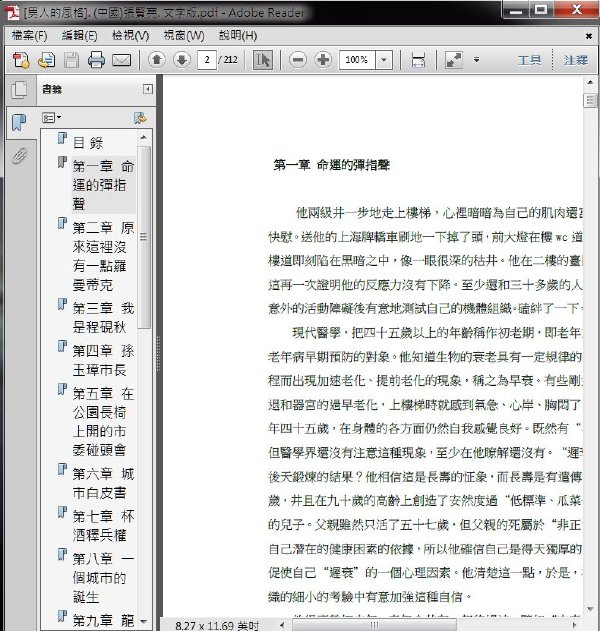Open the 檔案(F) menu
The width and height of the screenshot is (600, 631).
[29, 36]
